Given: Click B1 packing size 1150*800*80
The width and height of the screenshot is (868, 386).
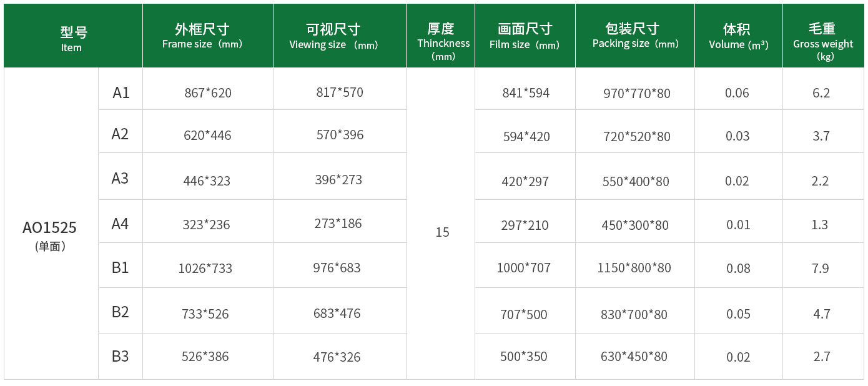Looking at the screenshot, I should (634, 268).
